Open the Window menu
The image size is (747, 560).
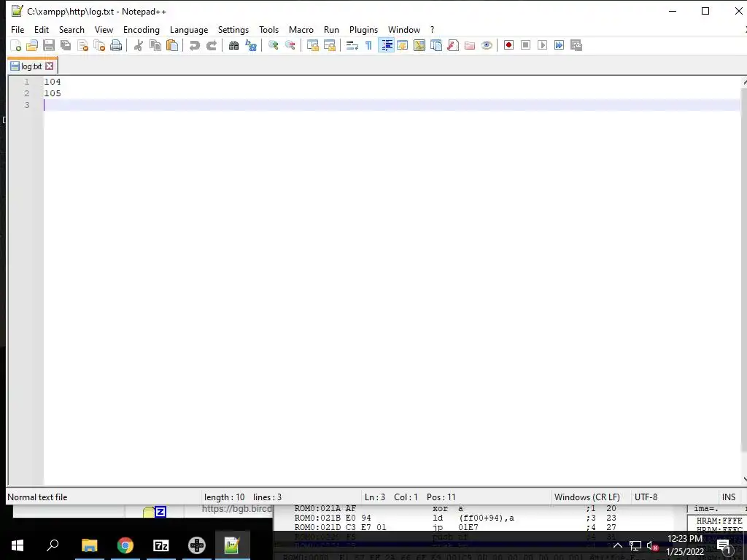coord(404,29)
